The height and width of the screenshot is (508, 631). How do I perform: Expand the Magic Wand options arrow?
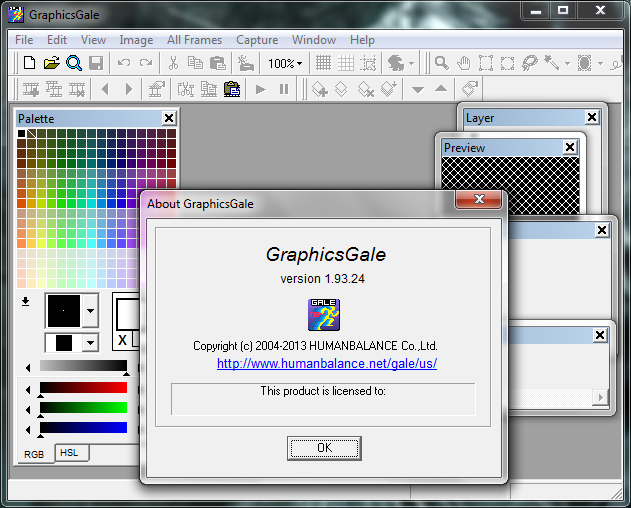pos(567,63)
